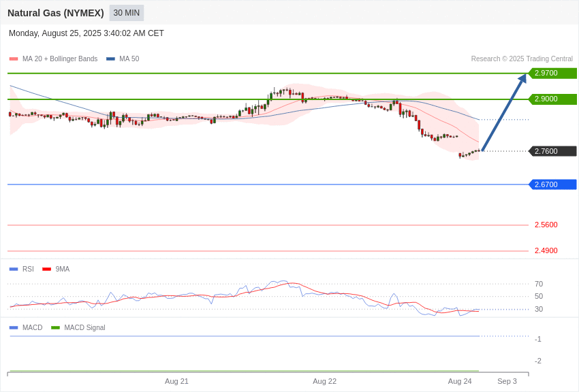Click the MACD legend blue swatch
Image resolution: width=579 pixels, height=392 pixels.
pyautogui.click(x=14, y=327)
